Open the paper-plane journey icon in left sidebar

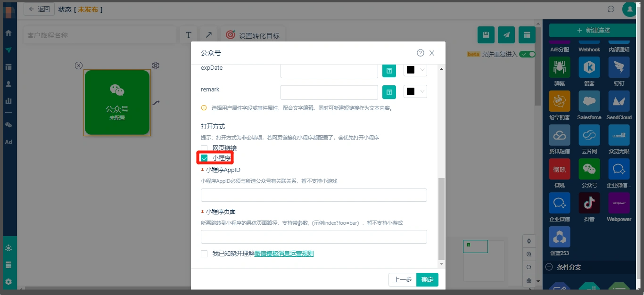pyautogui.click(x=8, y=50)
